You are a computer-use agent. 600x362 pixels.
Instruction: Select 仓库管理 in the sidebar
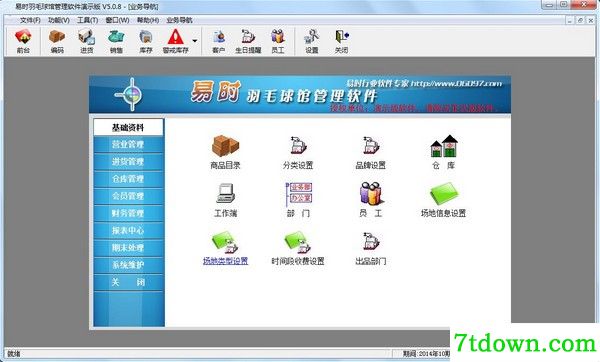pos(128,179)
